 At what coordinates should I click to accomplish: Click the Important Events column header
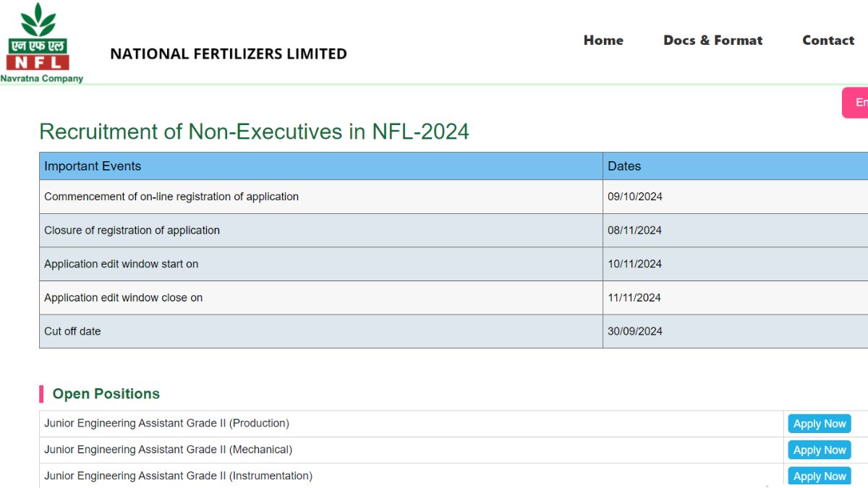coord(93,166)
